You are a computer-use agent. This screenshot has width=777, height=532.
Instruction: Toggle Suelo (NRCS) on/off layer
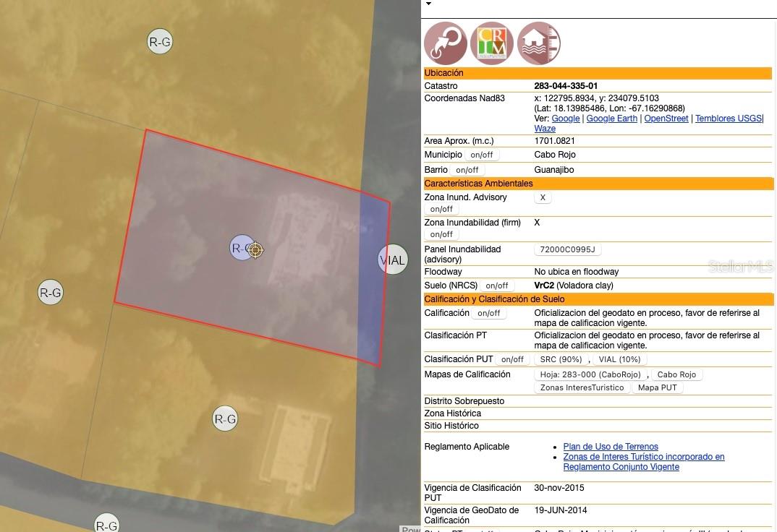coord(497,286)
